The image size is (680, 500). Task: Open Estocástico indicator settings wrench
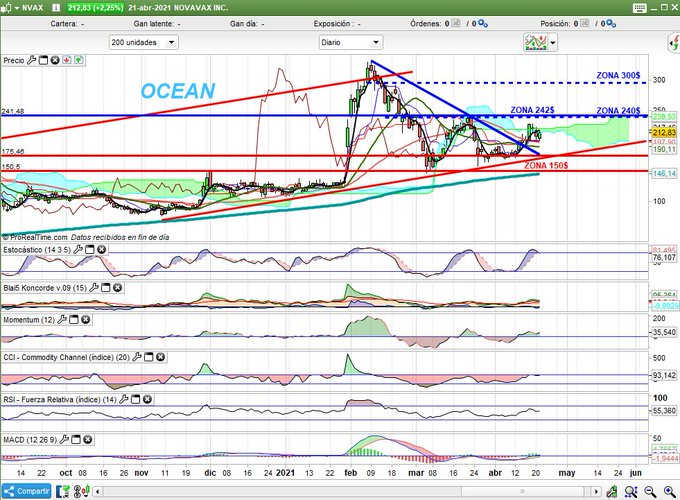click(x=78, y=249)
